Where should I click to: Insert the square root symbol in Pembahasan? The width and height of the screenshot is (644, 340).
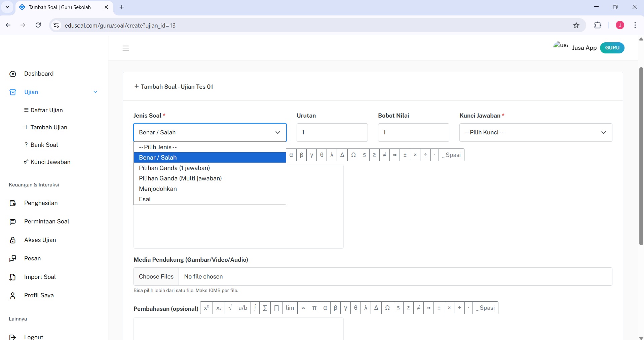[230, 308]
